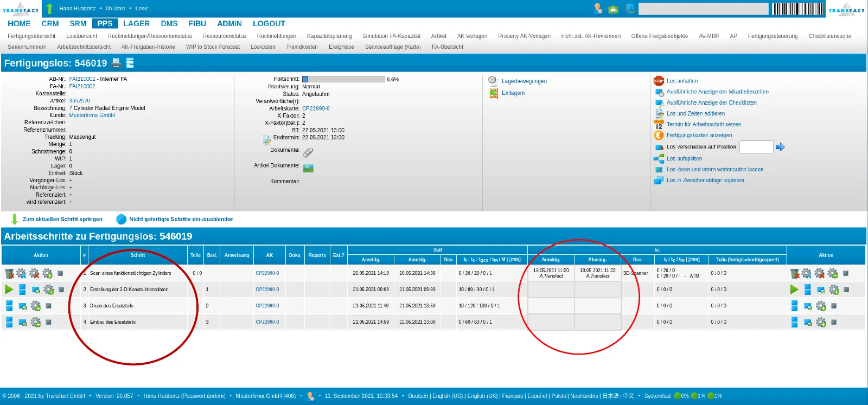This screenshot has width=868, height=405.
Task: Open Los und Zeiten editieren
Action: coord(695,113)
